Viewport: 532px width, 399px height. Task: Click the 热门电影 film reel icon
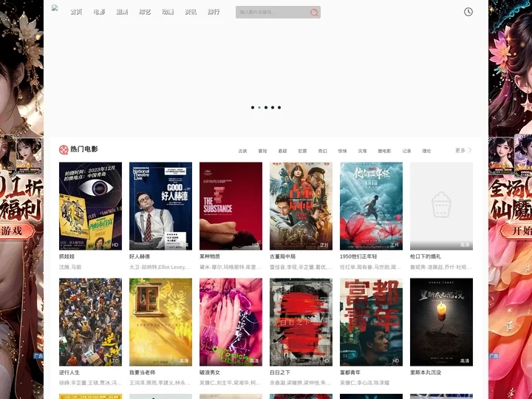click(x=64, y=149)
